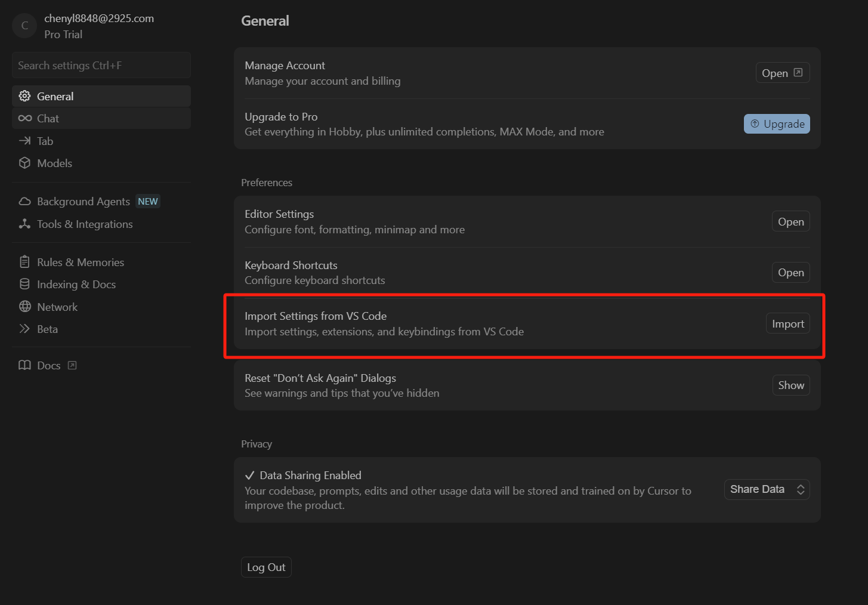The image size is (868, 605).
Task: Click the Background Agents cloud icon
Action: point(24,202)
